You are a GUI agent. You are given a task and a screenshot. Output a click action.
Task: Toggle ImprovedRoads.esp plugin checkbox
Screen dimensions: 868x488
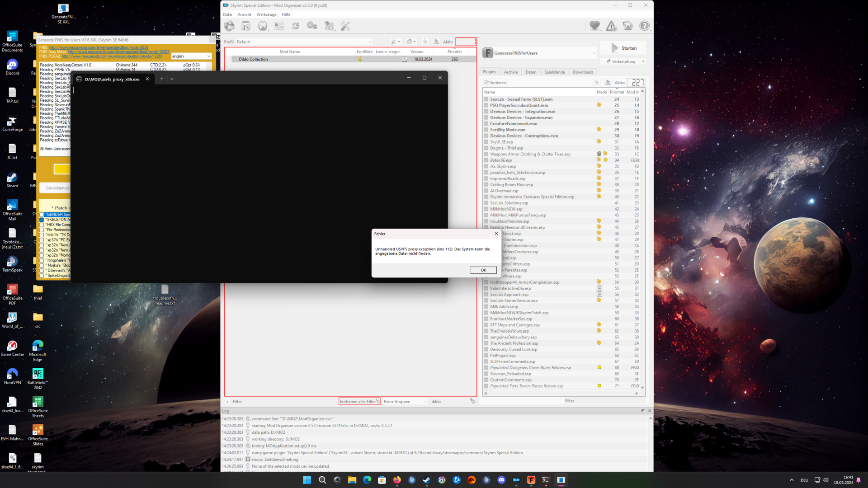(x=486, y=178)
